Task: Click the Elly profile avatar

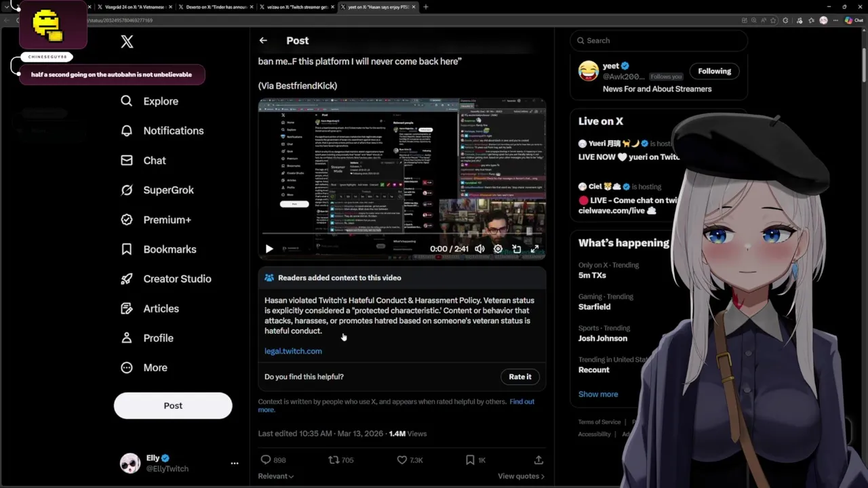Action: 130,463
